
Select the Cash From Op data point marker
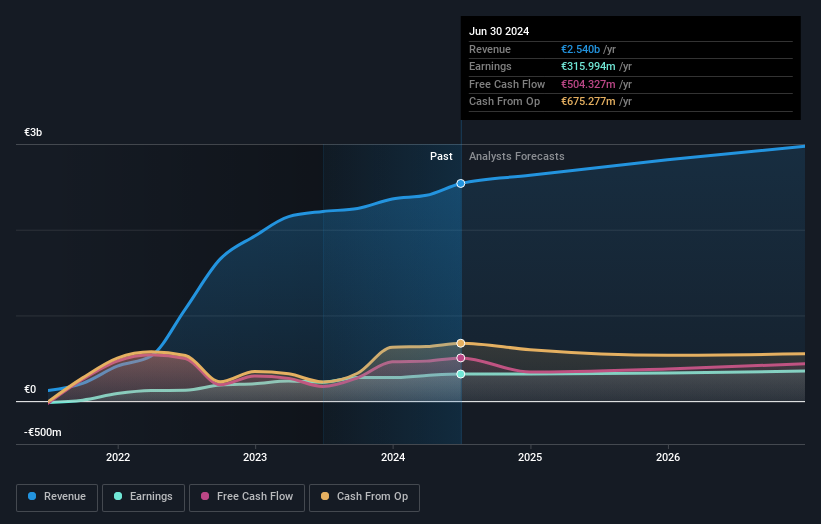click(461, 343)
